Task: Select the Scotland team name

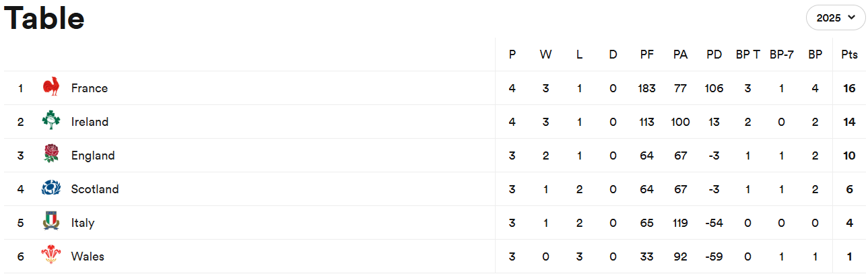Action: 95,189
